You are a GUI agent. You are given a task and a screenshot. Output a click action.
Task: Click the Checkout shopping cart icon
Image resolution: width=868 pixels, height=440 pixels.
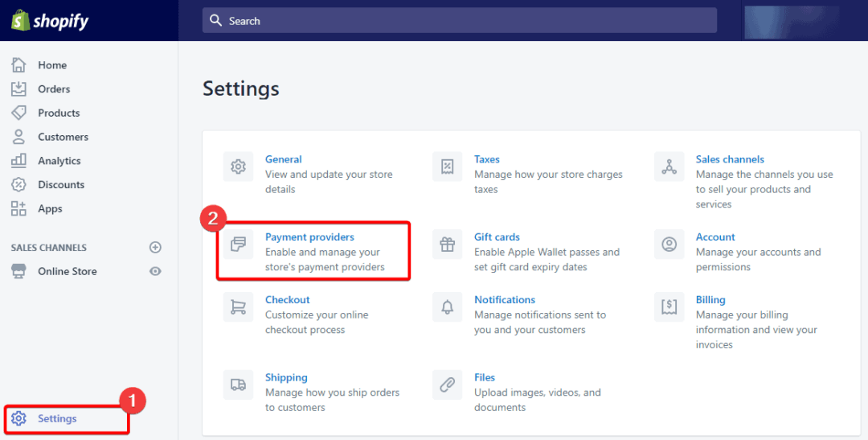(x=238, y=307)
